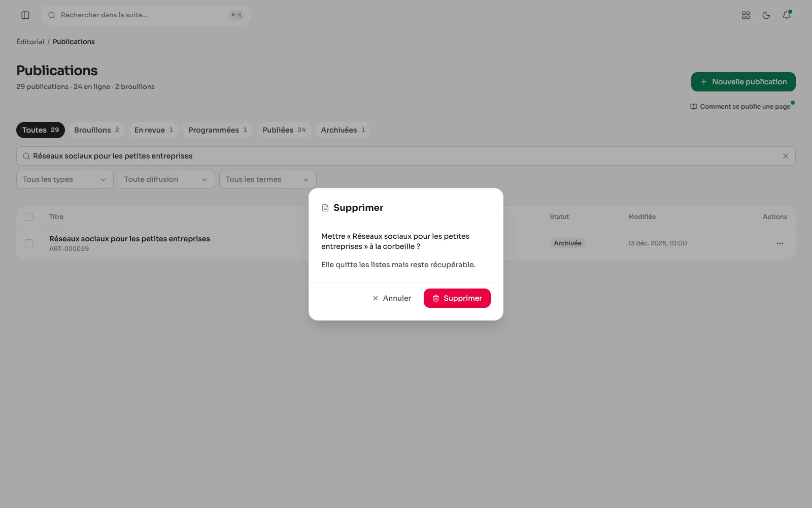This screenshot has width=812, height=508.
Task: Create a Nouvelle publication
Action: point(743,82)
